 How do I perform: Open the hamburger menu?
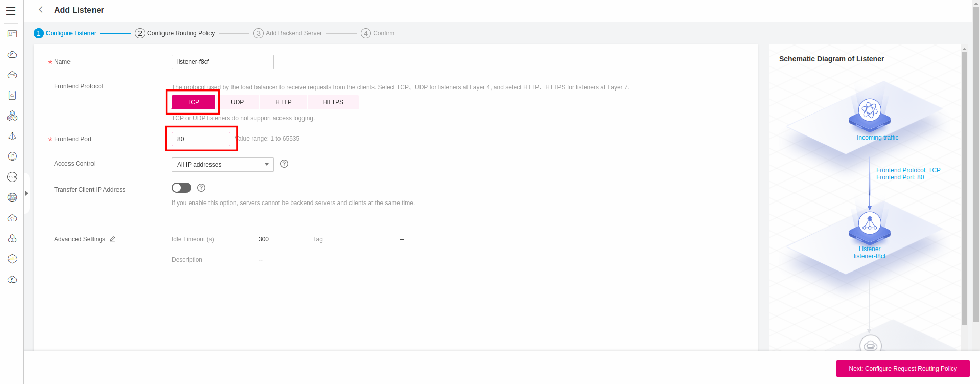(11, 11)
